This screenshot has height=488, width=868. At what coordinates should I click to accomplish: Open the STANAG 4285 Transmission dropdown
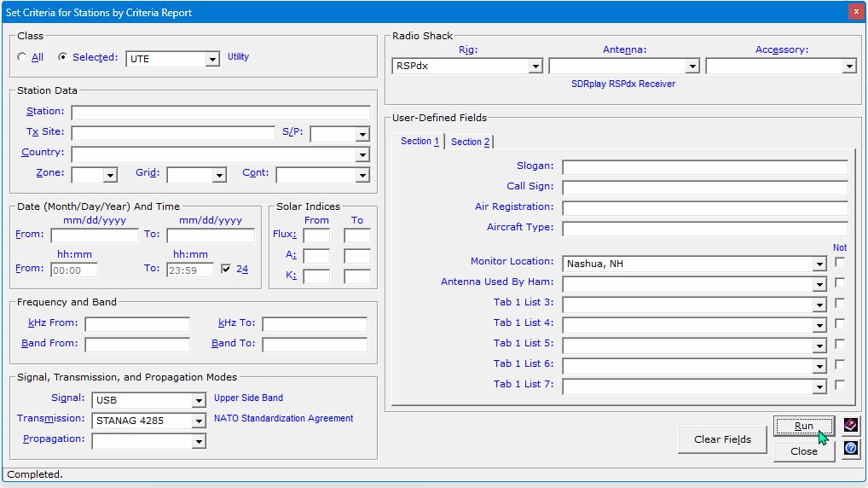199,421
